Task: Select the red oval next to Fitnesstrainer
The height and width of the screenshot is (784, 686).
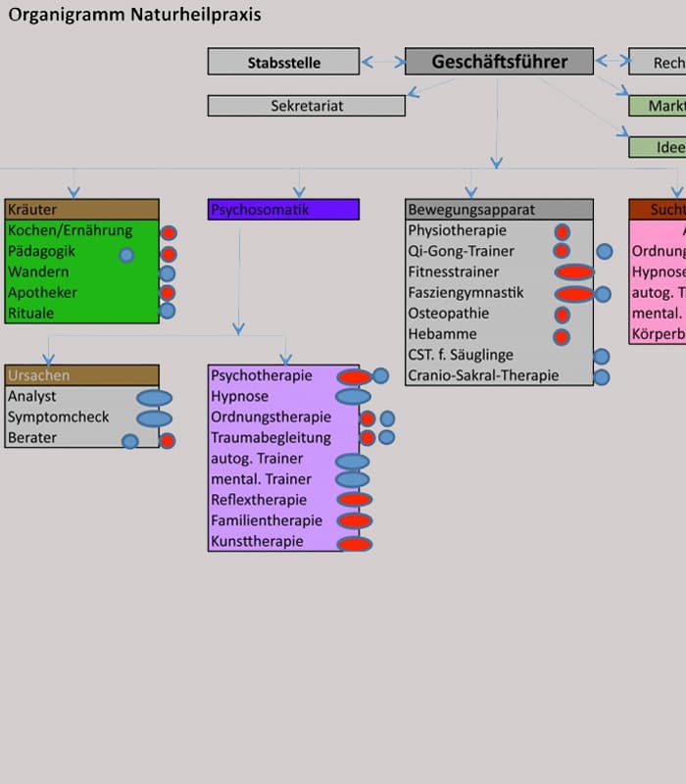Action: coord(574,272)
